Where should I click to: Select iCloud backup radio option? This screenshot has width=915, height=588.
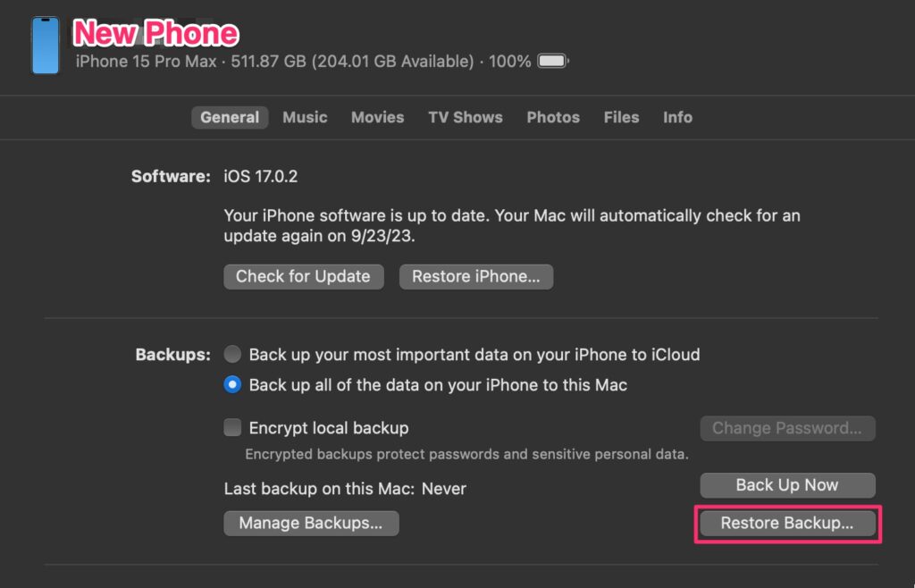232,355
